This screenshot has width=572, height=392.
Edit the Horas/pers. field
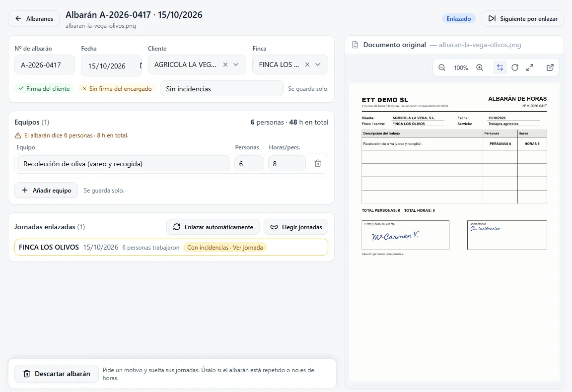(x=286, y=164)
